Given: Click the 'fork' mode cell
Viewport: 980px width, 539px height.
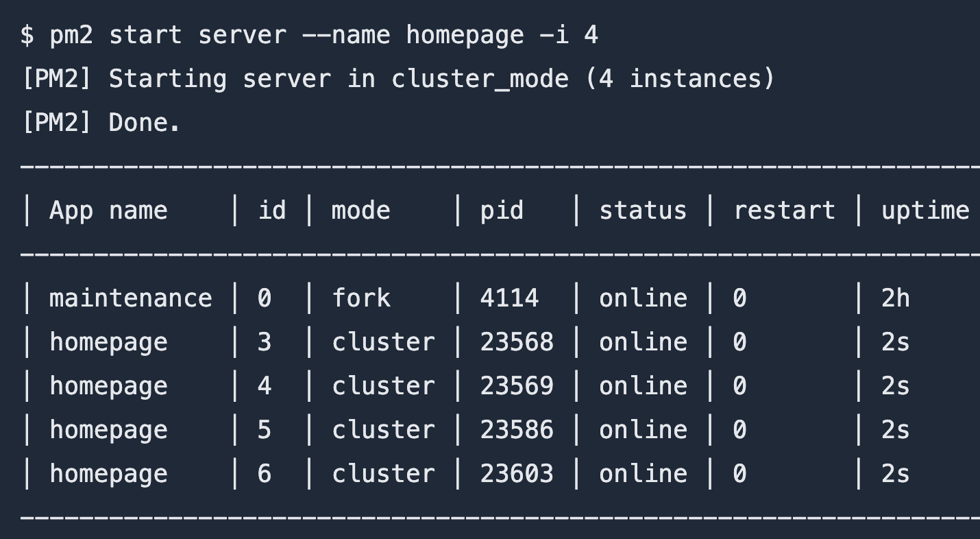Looking at the screenshot, I should pyautogui.click(x=361, y=298).
